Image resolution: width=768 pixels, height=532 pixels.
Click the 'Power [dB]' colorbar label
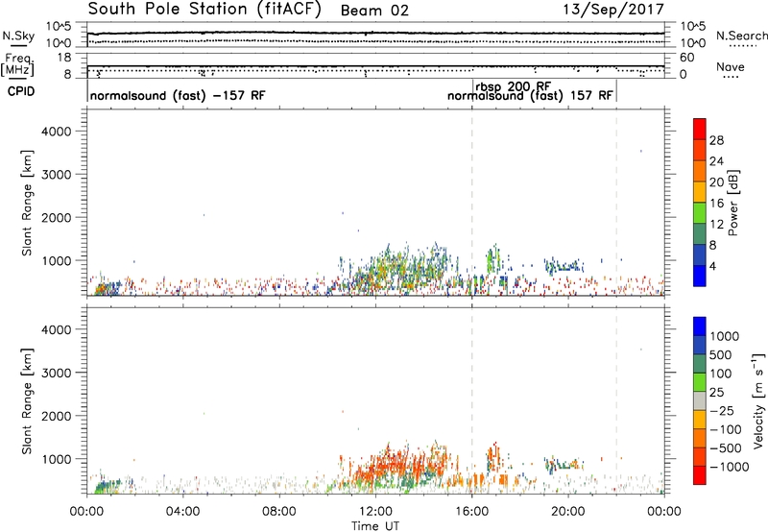pos(732,203)
